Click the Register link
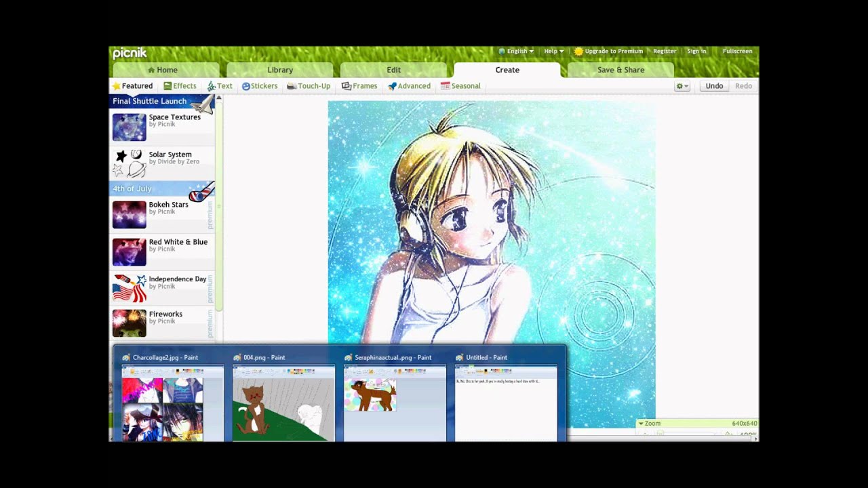The height and width of the screenshot is (488, 868). coord(665,52)
